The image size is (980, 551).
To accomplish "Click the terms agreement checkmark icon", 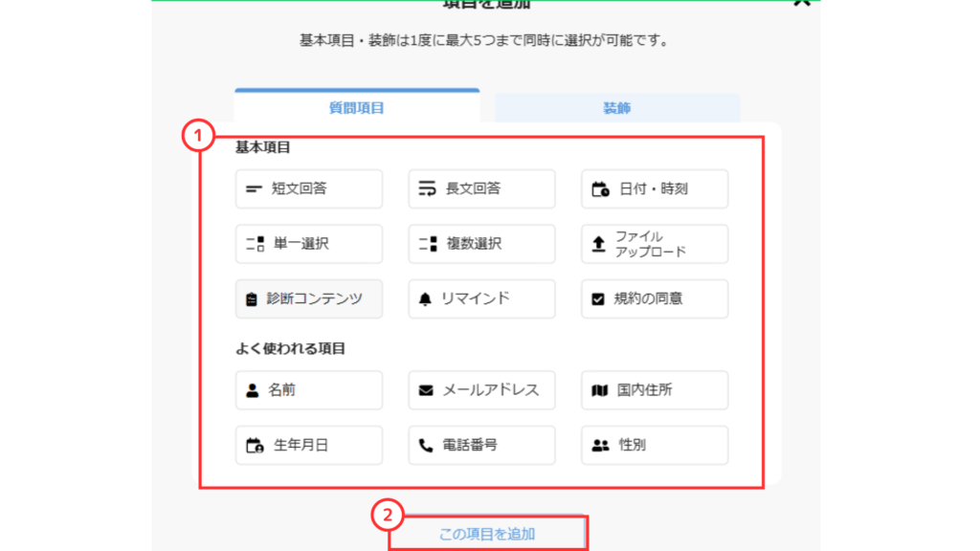I will coord(599,299).
